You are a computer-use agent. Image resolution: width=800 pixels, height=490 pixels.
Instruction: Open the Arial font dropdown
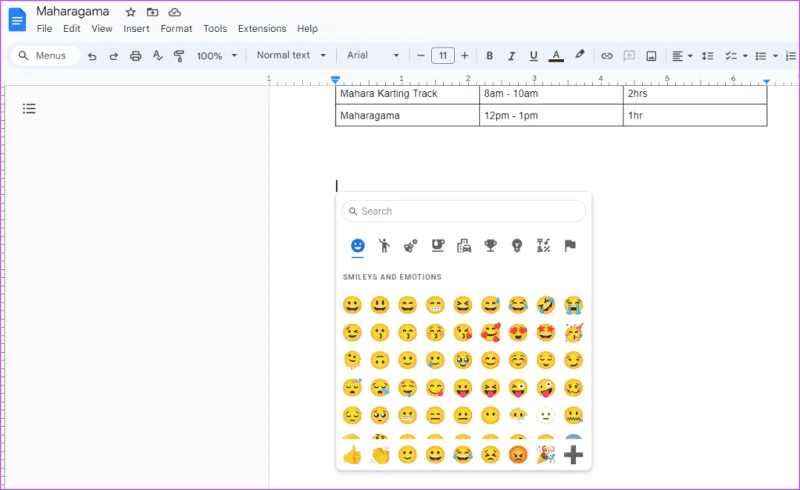pyautogui.click(x=372, y=55)
